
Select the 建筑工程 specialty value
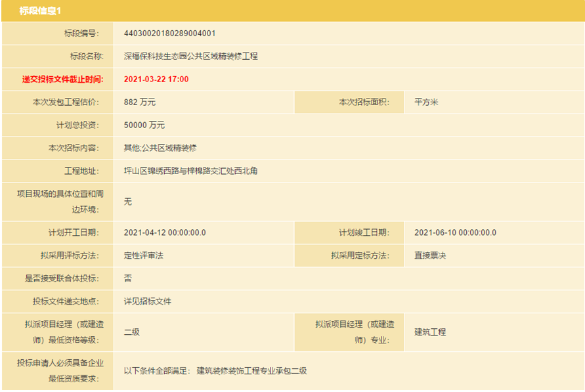point(430,332)
